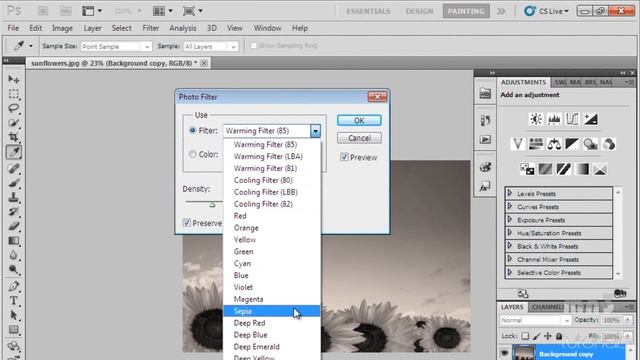Screen dimensions: 640x360
Task: Hide the Background copy layer
Action: pos(505,353)
